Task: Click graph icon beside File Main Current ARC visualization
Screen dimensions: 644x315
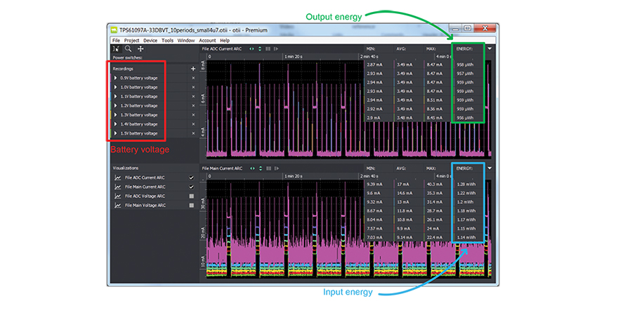Action: pyautogui.click(x=118, y=187)
